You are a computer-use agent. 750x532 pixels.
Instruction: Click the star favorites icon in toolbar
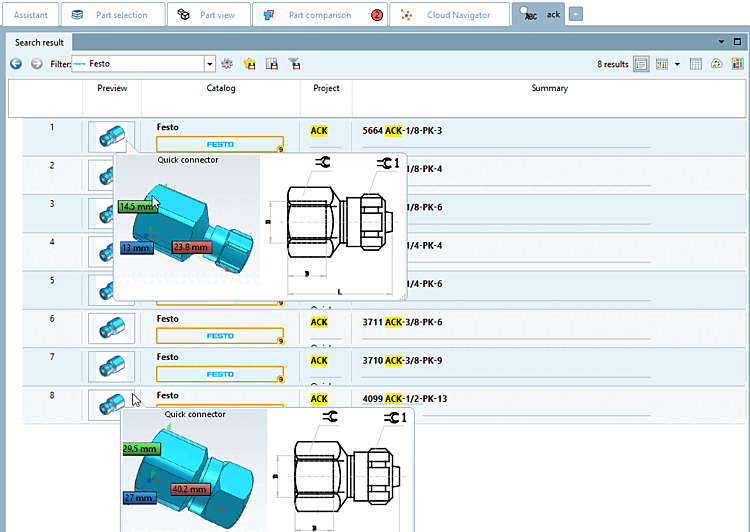pos(250,64)
